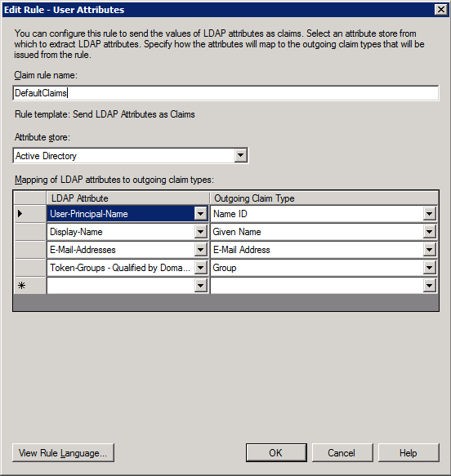Open the E-Mail Address claim type dropdown arrow
The image size is (451, 476).
tap(430, 250)
